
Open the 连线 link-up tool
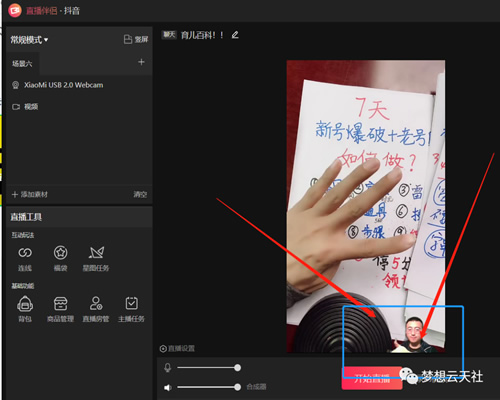point(25,259)
